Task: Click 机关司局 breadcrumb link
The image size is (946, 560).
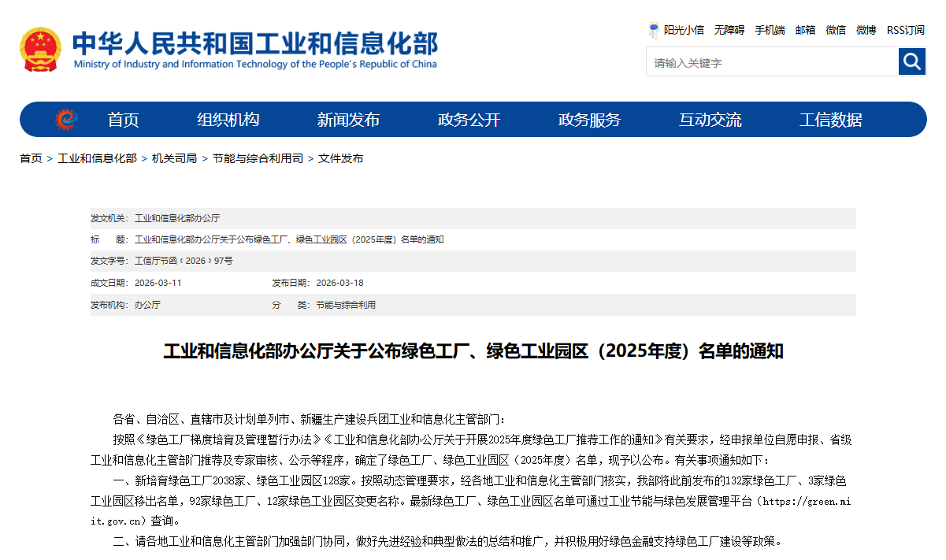Action: point(174,158)
